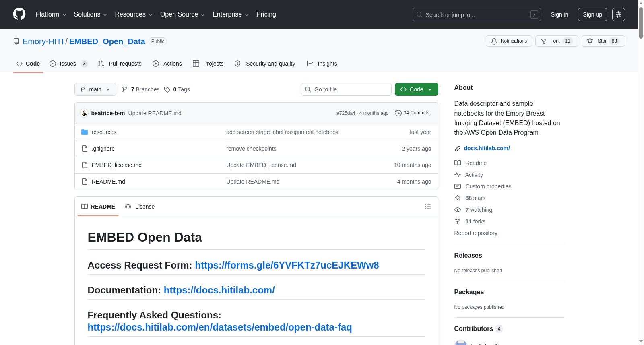Click the Sign in link
The image size is (644, 345).
[559, 14]
